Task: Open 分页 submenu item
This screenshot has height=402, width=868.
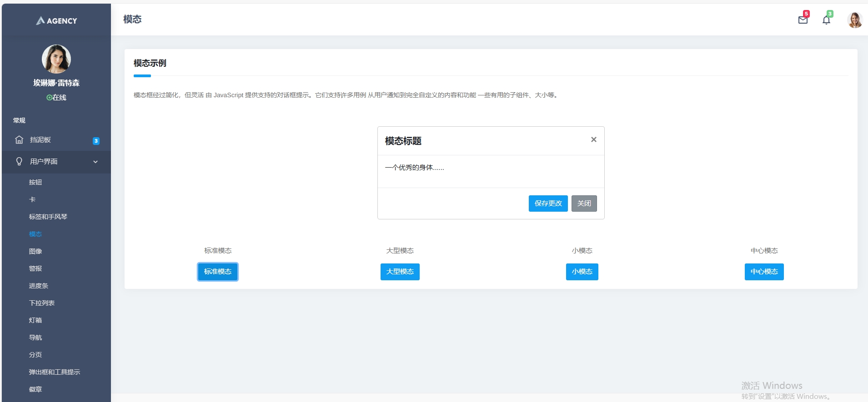Action: click(35, 355)
